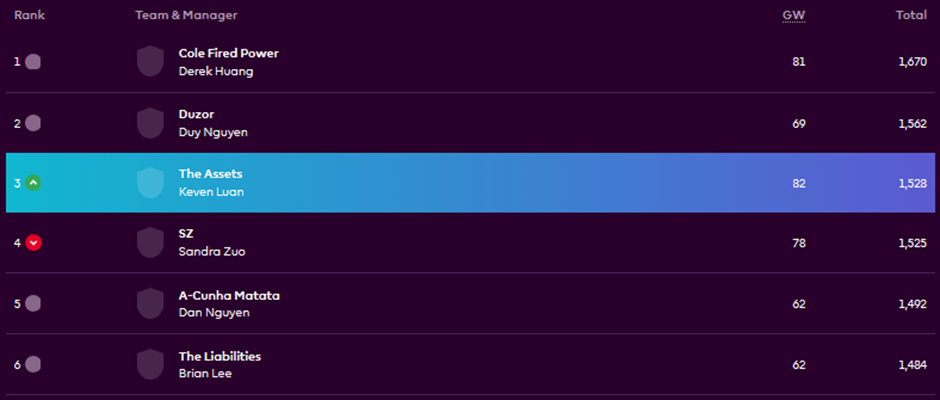Open the Cole Fired Power team link
The image size is (940, 400).
pyautogui.click(x=228, y=53)
